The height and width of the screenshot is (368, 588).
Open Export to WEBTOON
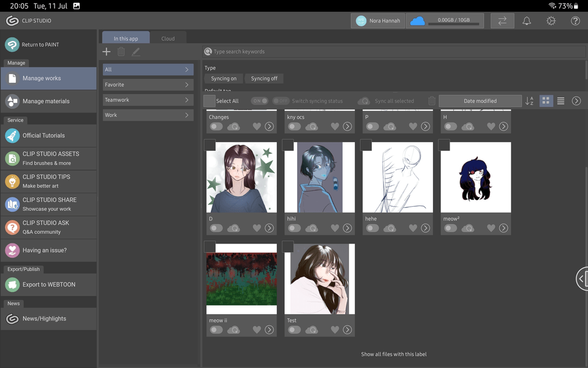[x=48, y=285]
